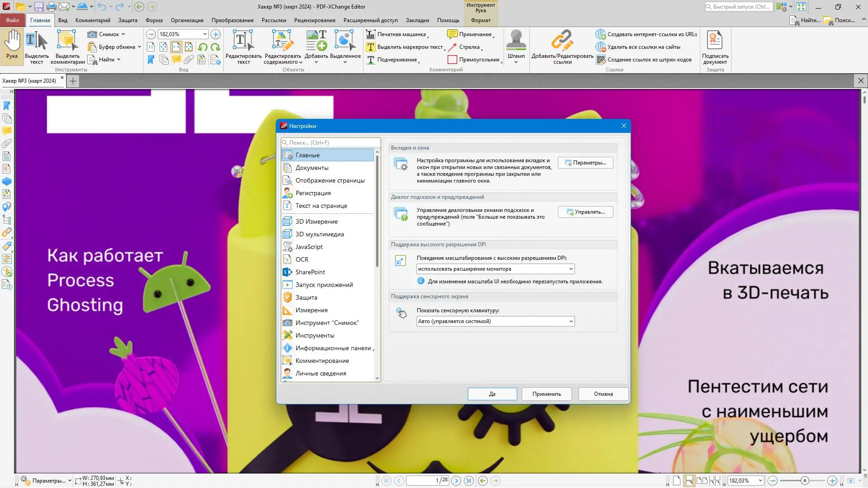Select JavaScript category in settings list

[x=309, y=247]
